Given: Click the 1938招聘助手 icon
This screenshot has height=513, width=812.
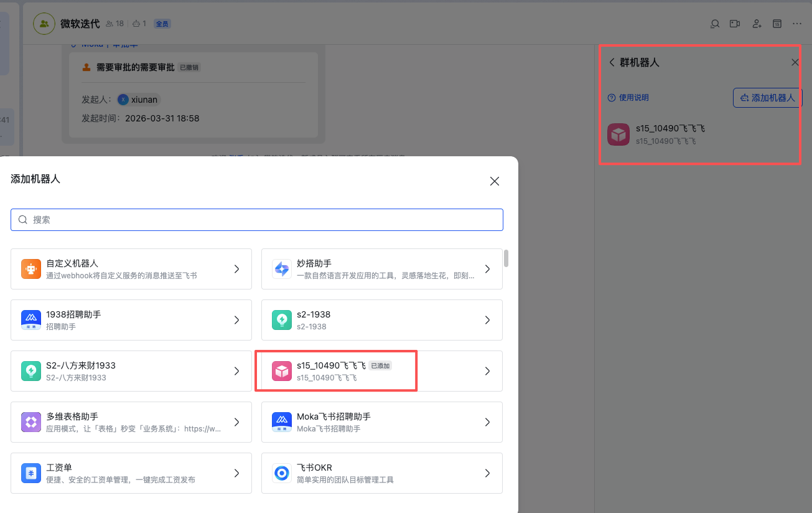Looking at the screenshot, I should pos(31,320).
